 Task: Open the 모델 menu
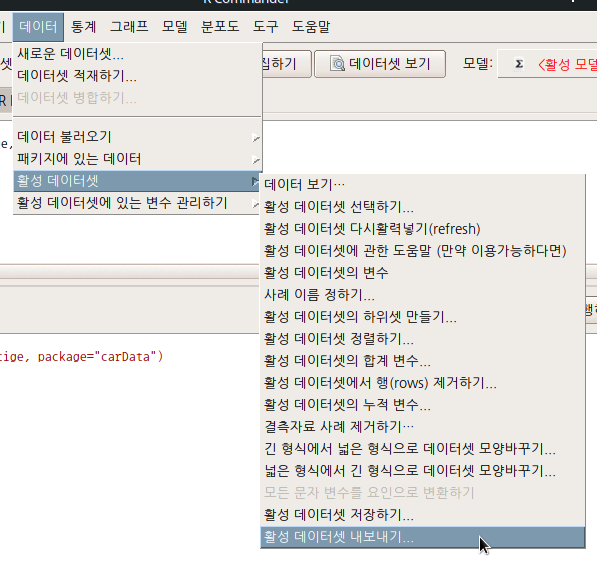point(175,27)
